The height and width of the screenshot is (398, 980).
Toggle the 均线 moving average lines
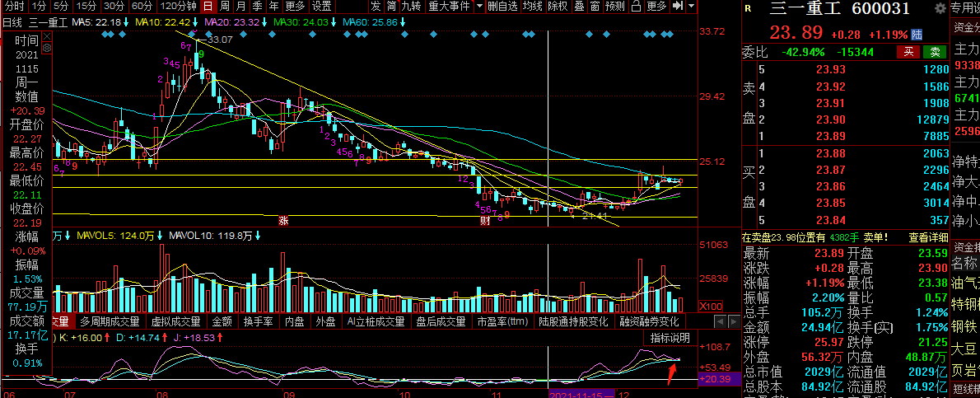pyautogui.click(x=533, y=7)
